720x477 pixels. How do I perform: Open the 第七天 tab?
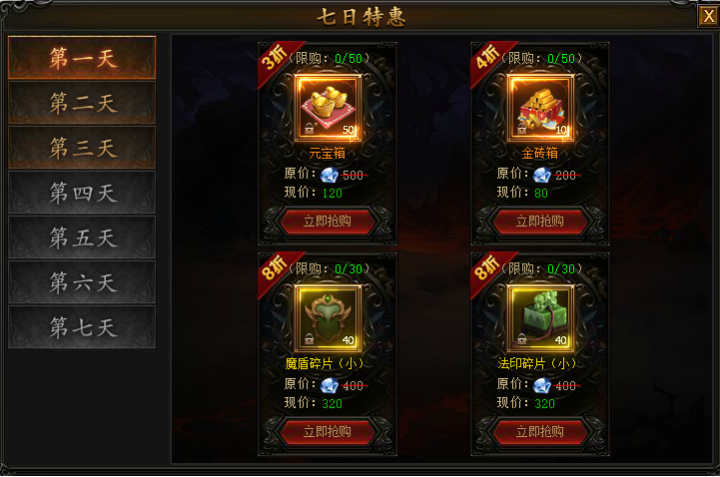click(82, 327)
